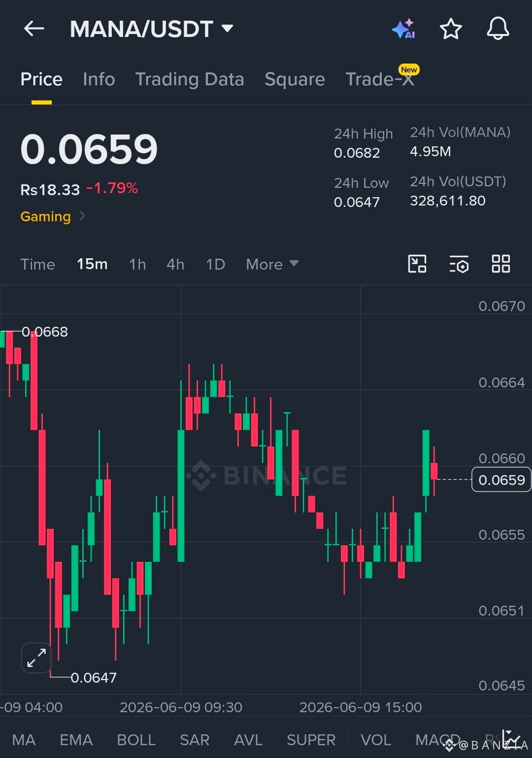
Task: Switch to the Info tab
Action: (99, 79)
